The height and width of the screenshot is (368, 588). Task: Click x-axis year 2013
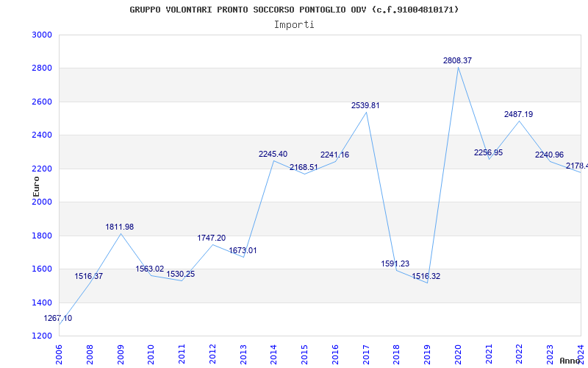(x=243, y=354)
